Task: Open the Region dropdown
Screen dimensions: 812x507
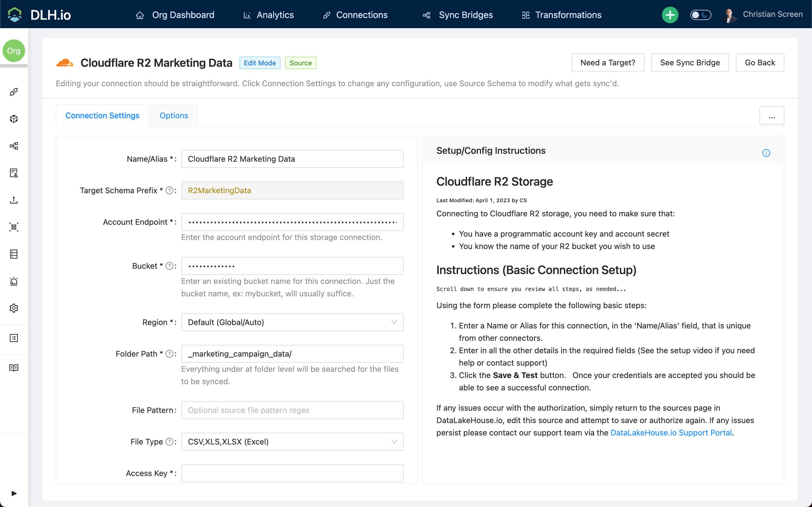Action: click(292, 322)
